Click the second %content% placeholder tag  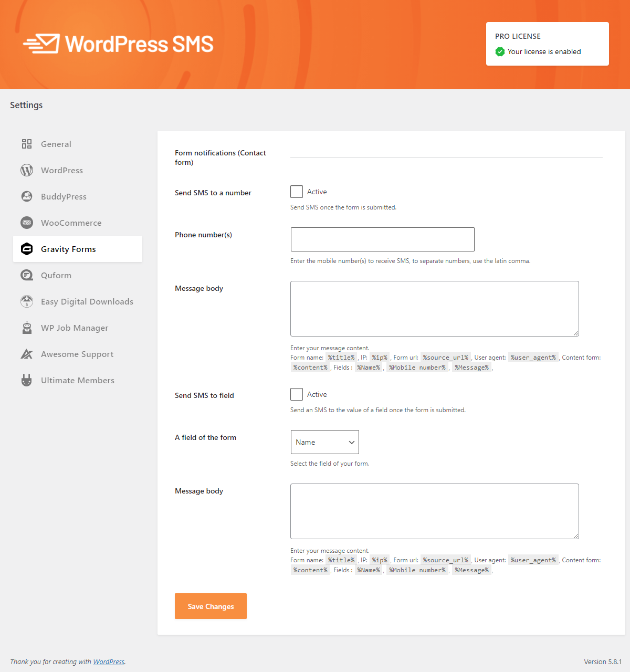(x=310, y=570)
